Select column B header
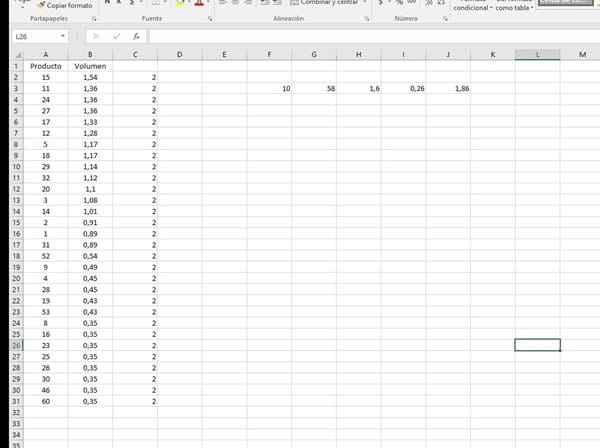 pyautogui.click(x=90, y=55)
